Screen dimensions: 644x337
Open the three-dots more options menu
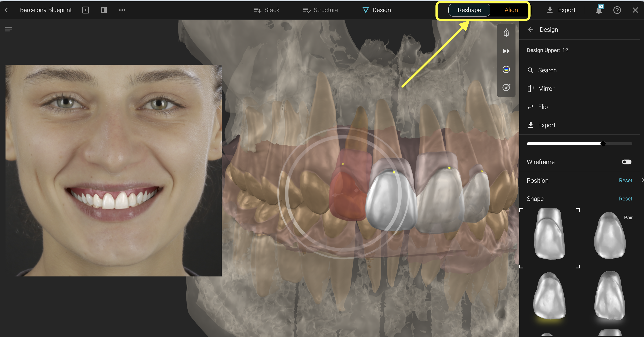click(x=122, y=10)
